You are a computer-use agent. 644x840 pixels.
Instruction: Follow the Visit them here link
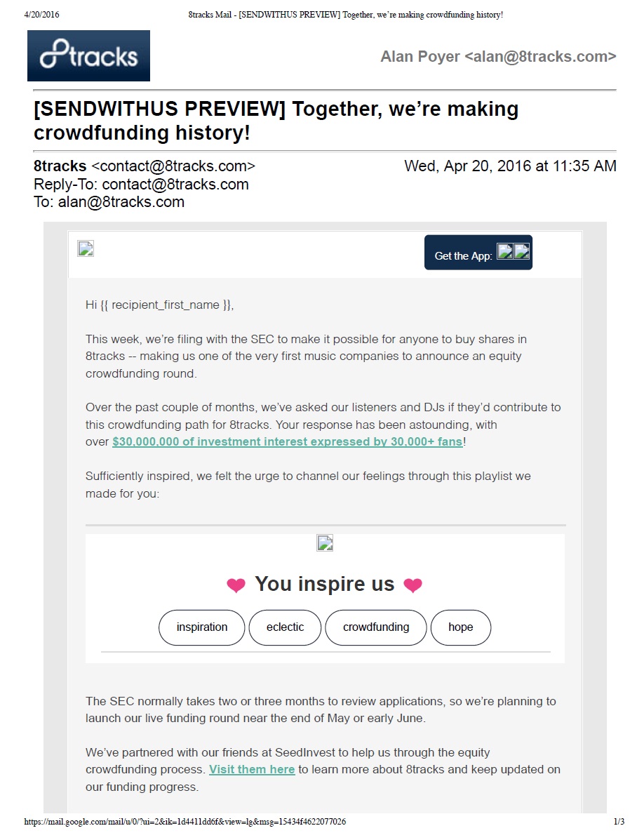(x=252, y=769)
